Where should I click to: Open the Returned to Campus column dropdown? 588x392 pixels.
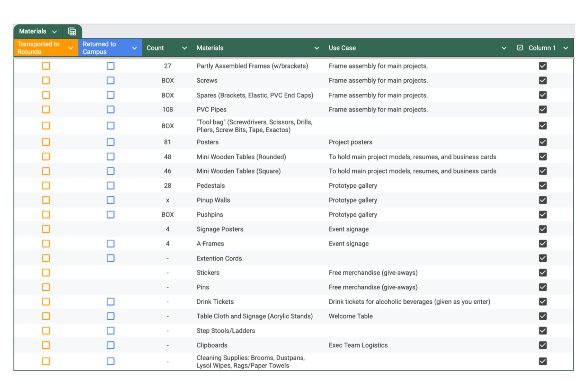point(134,48)
